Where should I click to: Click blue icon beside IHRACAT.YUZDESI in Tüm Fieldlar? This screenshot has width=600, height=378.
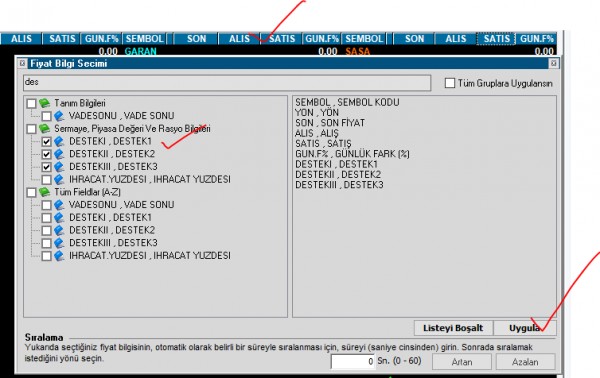click(59, 256)
